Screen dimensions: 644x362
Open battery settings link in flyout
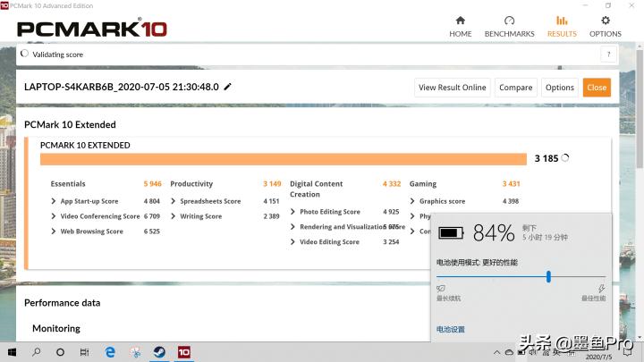click(451, 329)
